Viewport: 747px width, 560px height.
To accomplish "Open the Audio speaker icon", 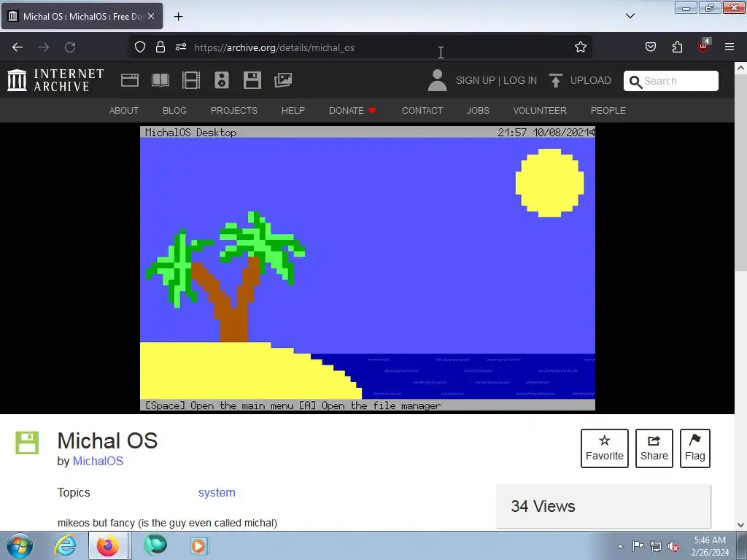I will pyautogui.click(x=222, y=80).
